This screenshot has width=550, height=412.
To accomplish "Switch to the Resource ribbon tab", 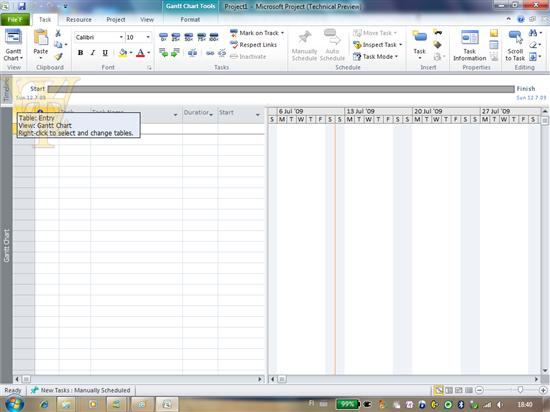I will (x=79, y=20).
